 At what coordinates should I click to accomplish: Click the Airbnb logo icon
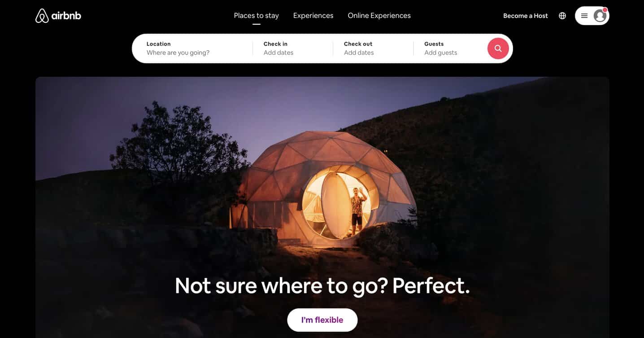(x=42, y=16)
